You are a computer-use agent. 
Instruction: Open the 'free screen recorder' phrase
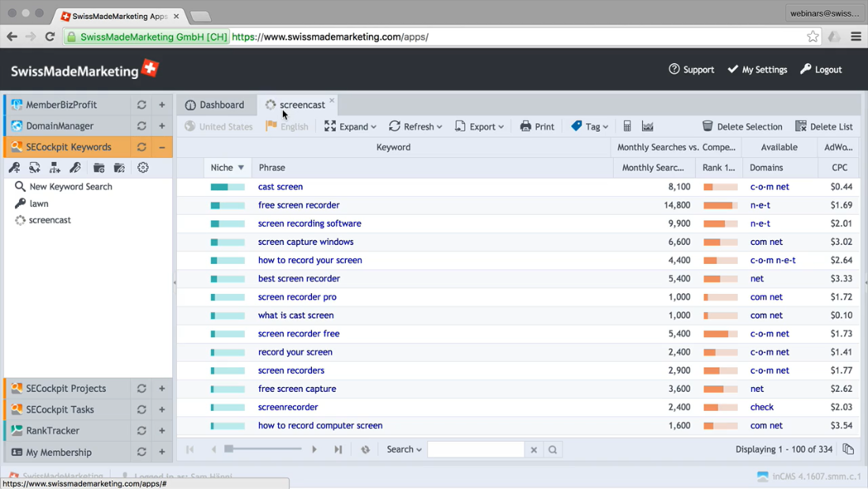tap(299, 205)
